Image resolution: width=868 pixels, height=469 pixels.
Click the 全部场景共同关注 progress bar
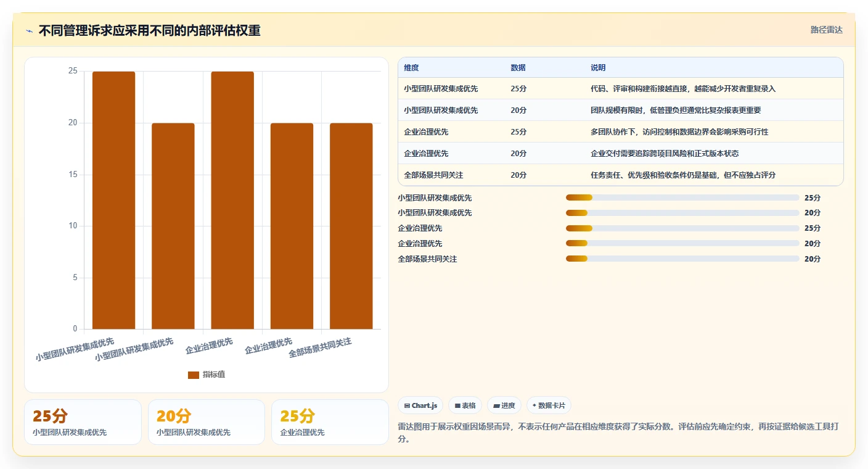(682, 259)
